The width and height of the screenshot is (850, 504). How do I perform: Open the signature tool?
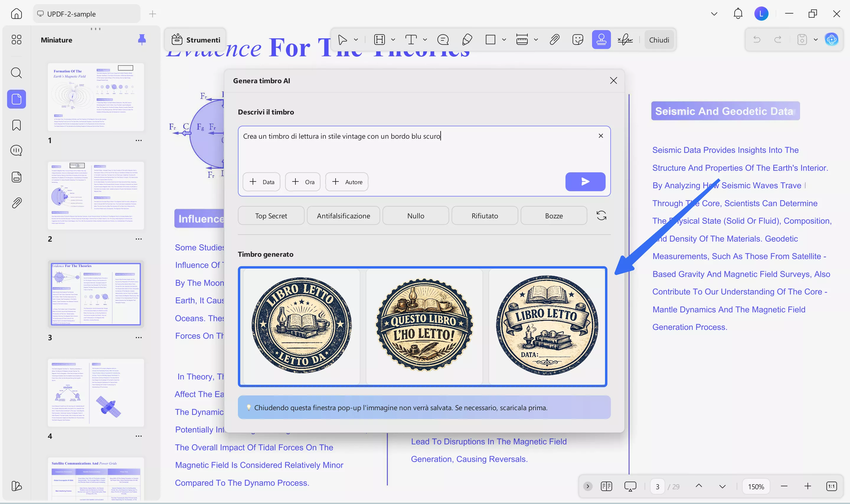(625, 40)
